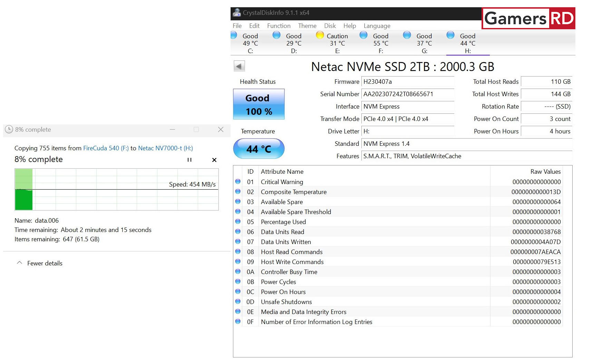Click status dot for Data Units Written row
This screenshot has height=364, width=593.
238,241
